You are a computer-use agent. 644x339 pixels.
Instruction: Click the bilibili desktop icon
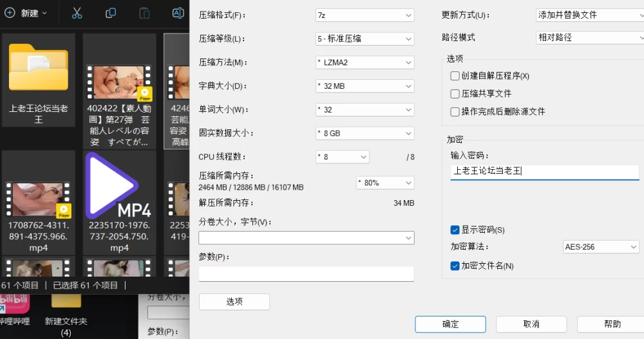15,304
